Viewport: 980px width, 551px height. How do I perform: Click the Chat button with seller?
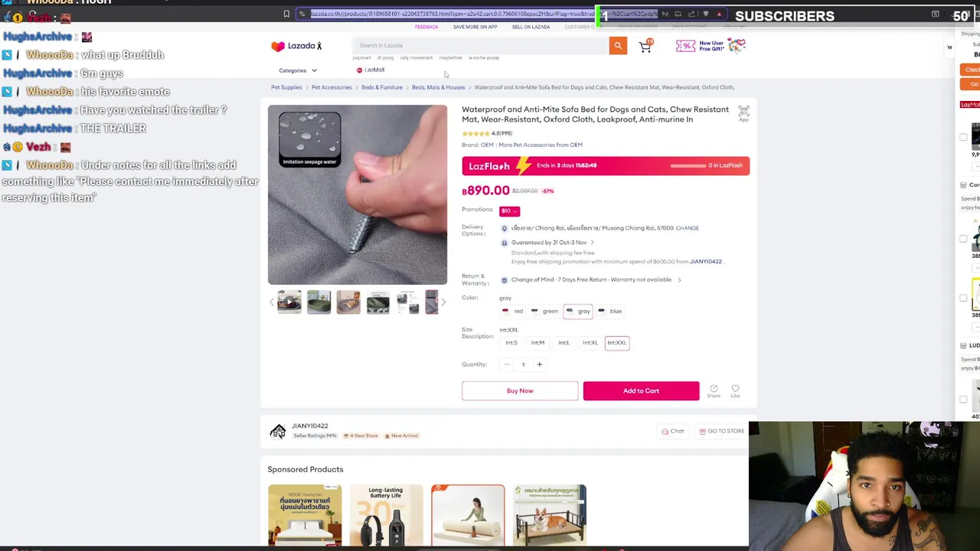click(x=673, y=432)
